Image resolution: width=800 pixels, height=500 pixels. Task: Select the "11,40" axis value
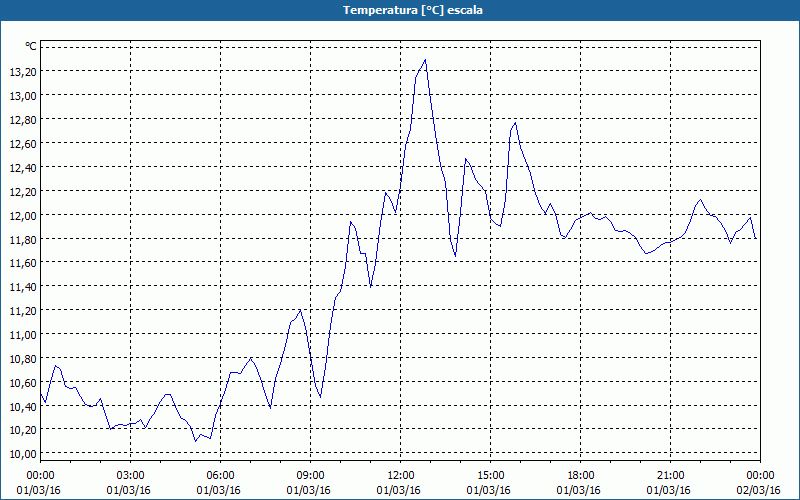[23, 286]
